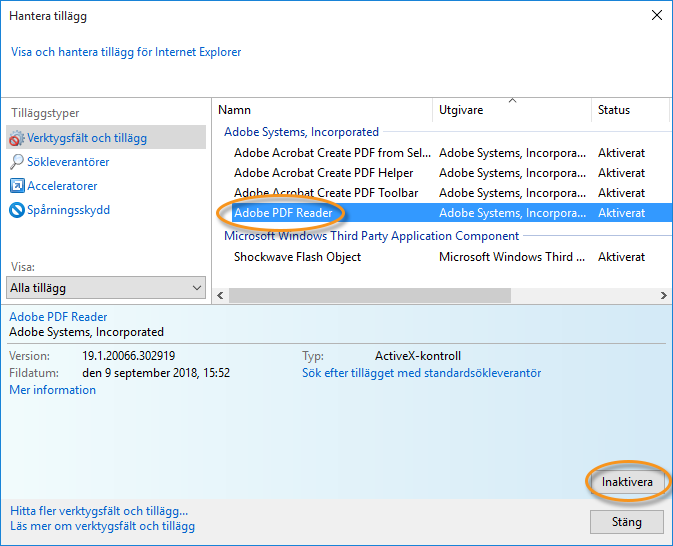Collapse Microsoft Windows Third Party Application Component group

[x=371, y=236]
